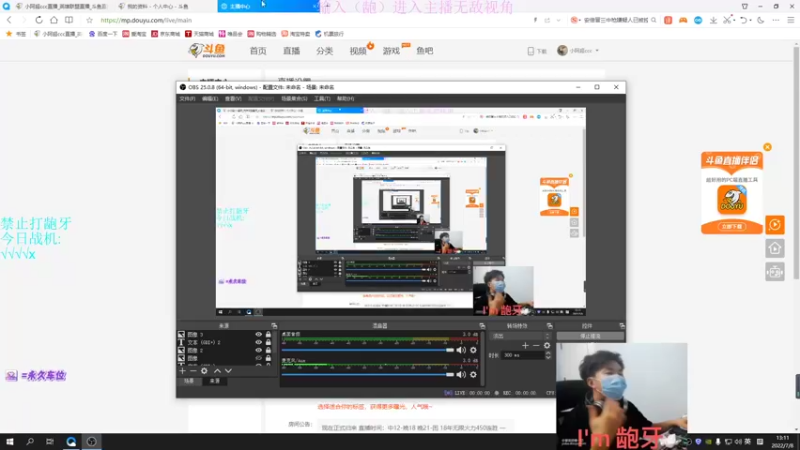Select 文本 (GDI+) 2 source row
800x450 pixels.
(224, 342)
